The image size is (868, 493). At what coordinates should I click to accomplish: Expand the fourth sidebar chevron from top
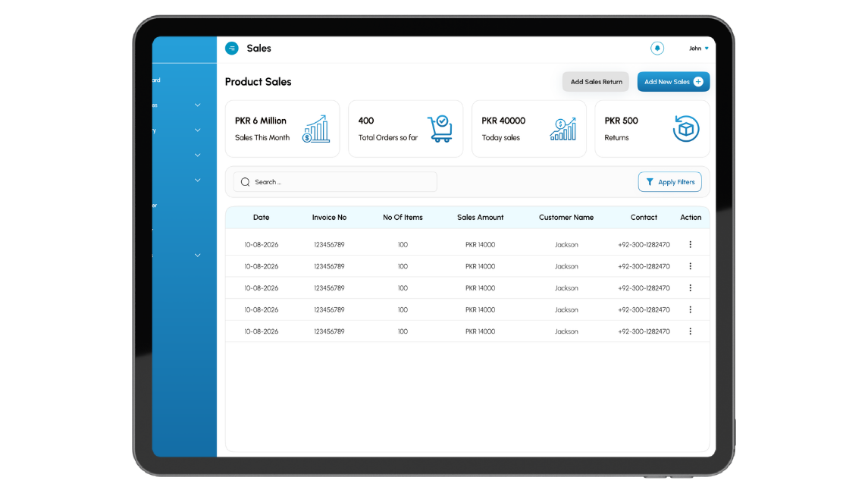198,180
